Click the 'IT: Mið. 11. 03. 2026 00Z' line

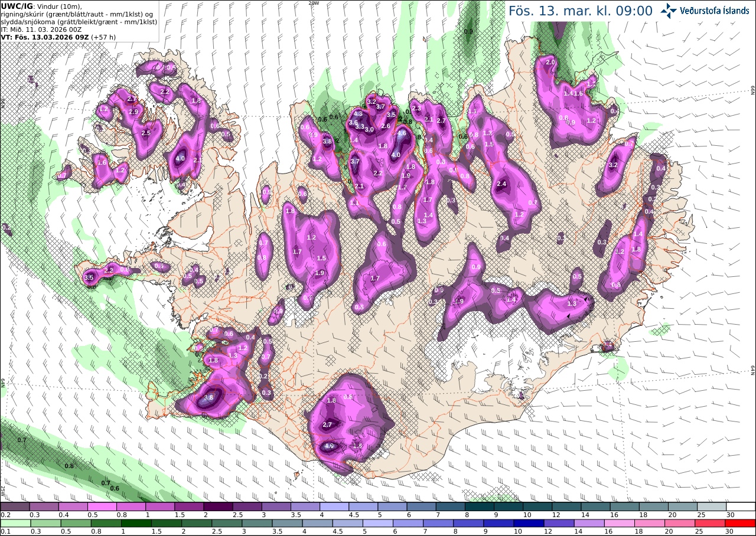tap(41, 30)
